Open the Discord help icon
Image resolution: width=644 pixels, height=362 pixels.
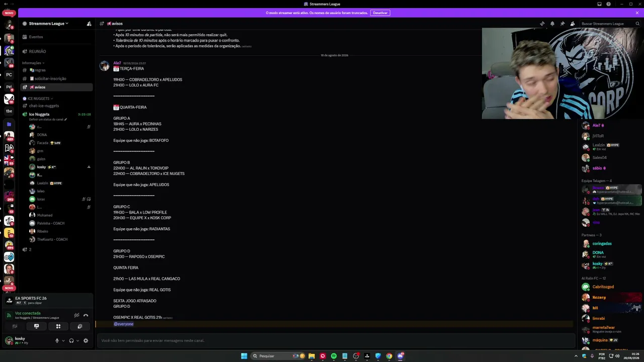[x=608, y=4]
